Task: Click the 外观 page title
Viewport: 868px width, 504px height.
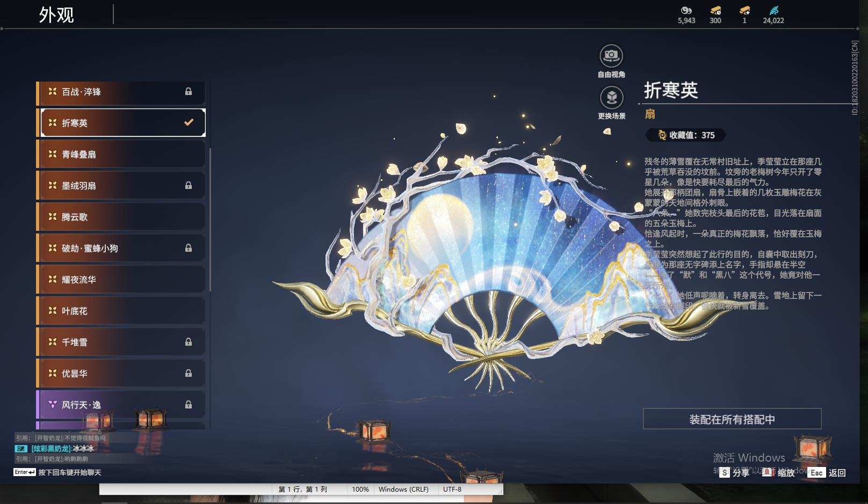Action: click(56, 14)
